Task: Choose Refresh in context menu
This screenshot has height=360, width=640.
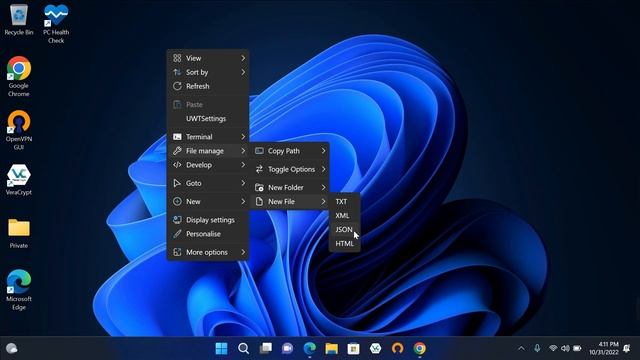Action: (208, 86)
